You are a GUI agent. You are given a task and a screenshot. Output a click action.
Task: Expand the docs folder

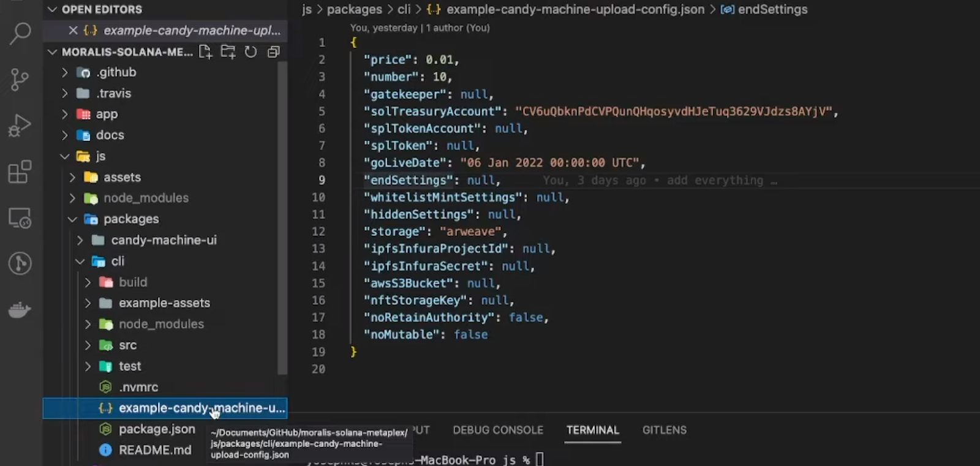coord(65,135)
